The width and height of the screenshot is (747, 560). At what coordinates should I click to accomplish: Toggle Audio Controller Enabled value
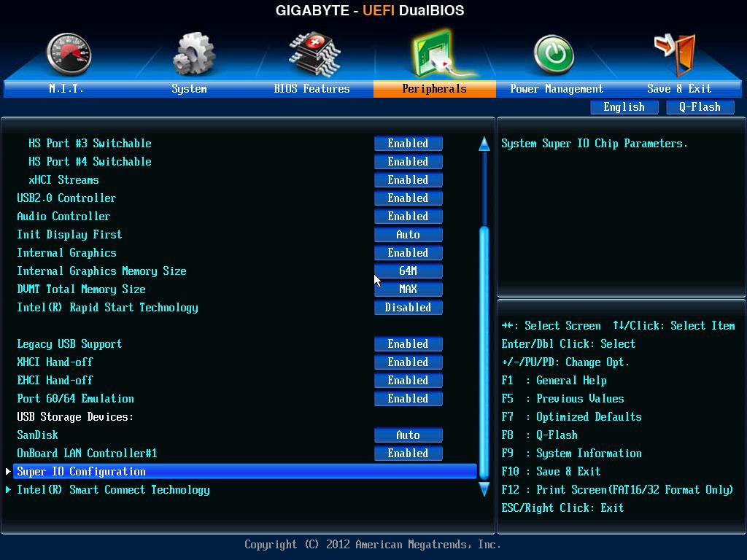409,216
